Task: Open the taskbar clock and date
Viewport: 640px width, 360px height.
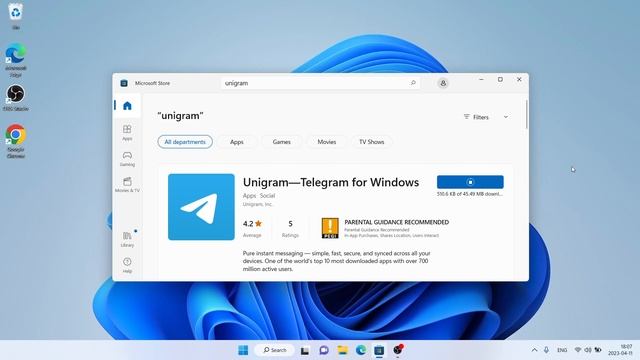Action: [620, 350]
